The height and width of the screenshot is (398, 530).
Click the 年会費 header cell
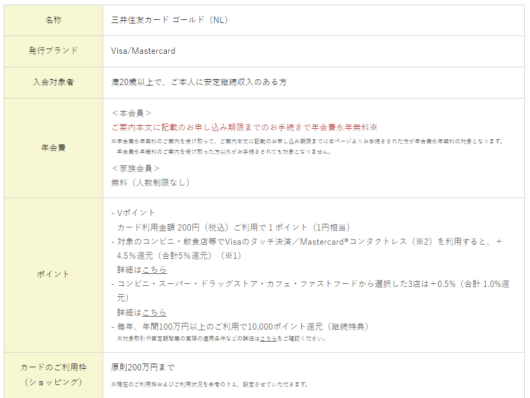coord(53,148)
